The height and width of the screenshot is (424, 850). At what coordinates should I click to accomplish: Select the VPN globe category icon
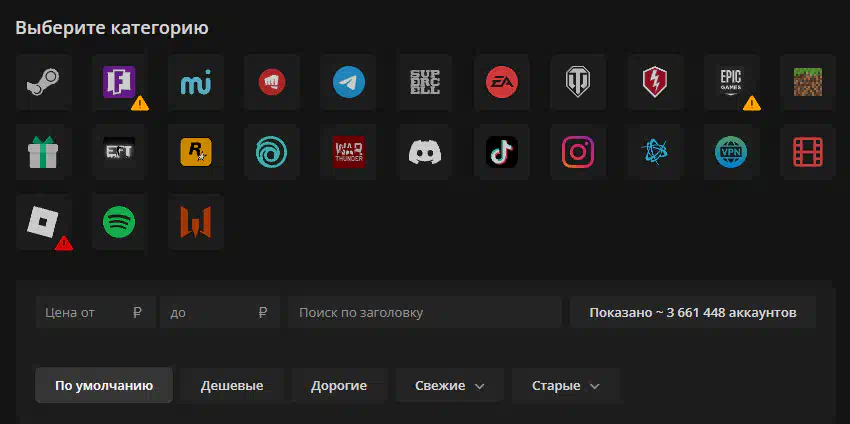click(x=731, y=152)
